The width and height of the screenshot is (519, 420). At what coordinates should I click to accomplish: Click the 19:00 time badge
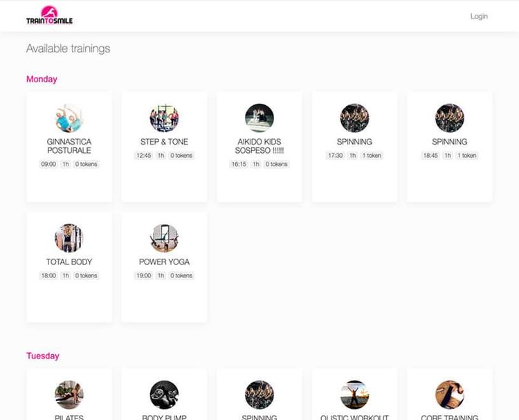(x=144, y=275)
